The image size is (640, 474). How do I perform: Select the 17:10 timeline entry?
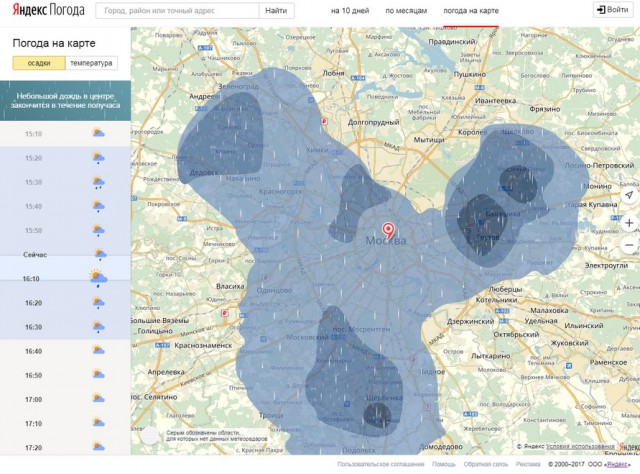(65, 423)
